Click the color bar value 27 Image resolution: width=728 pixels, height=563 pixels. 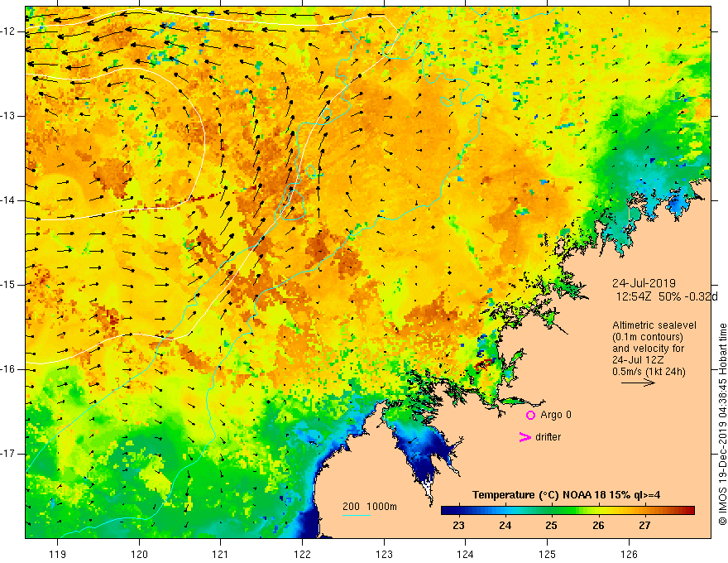click(644, 526)
